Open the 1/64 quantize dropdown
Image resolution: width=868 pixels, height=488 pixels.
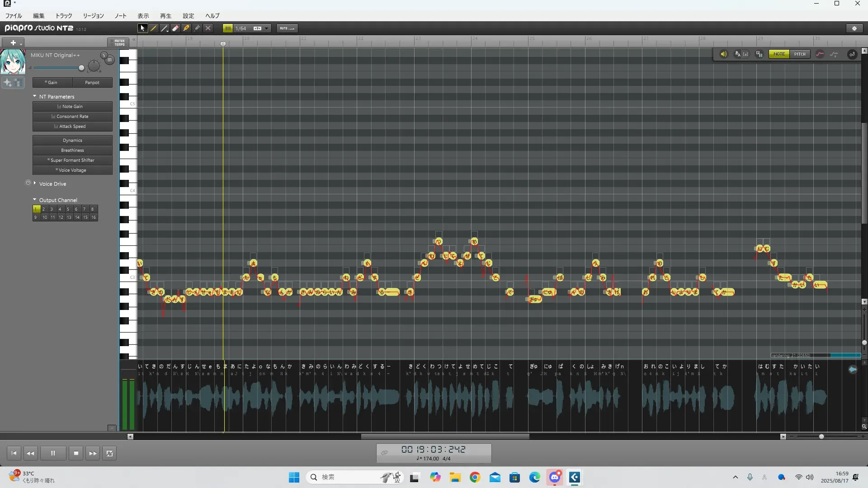pos(267,28)
